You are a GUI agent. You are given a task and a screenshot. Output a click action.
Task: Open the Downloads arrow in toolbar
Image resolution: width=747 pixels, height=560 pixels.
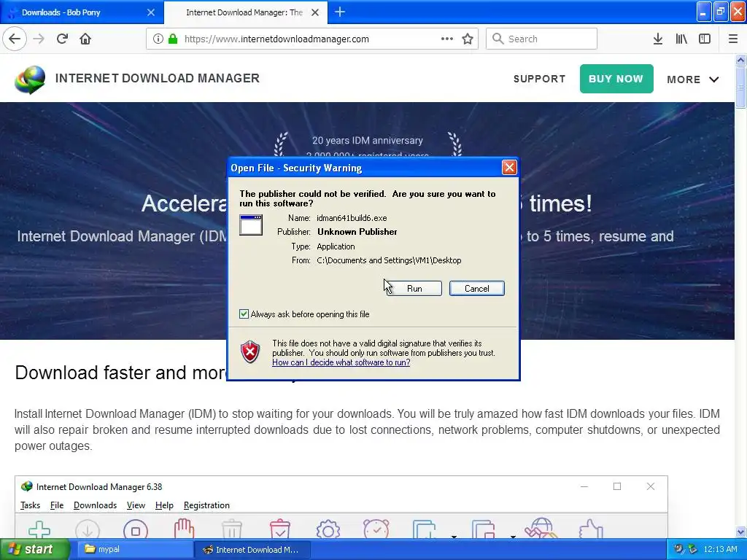tap(658, 39)
